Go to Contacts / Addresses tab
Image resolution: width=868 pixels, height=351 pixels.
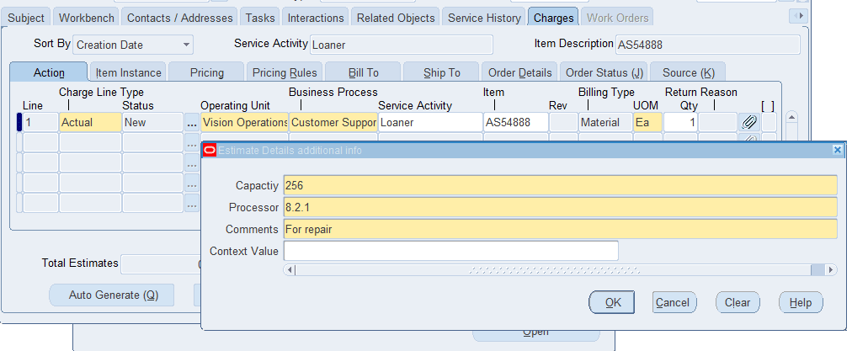(180, 18)
